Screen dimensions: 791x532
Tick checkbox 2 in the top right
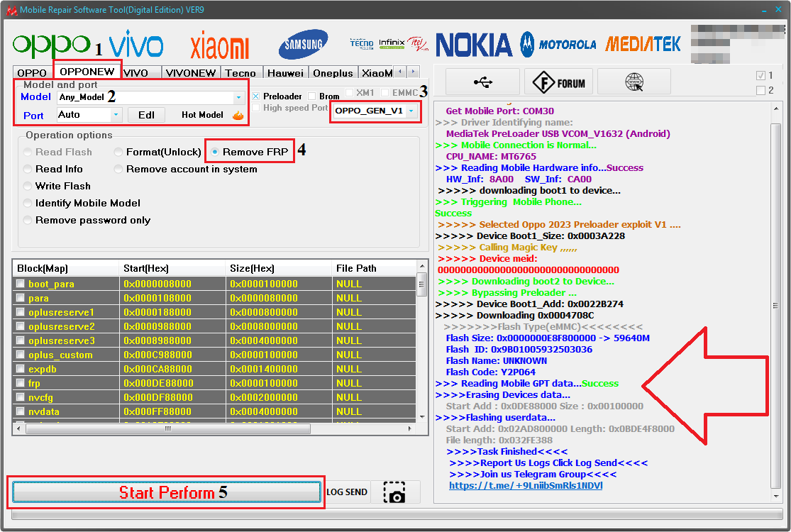[x=760, y=90]
